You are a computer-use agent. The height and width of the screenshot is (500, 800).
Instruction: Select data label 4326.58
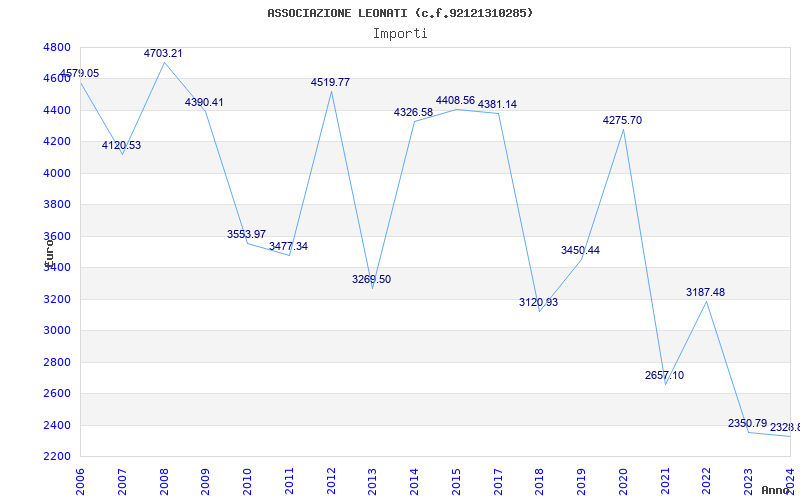click(x=413, y=112)
